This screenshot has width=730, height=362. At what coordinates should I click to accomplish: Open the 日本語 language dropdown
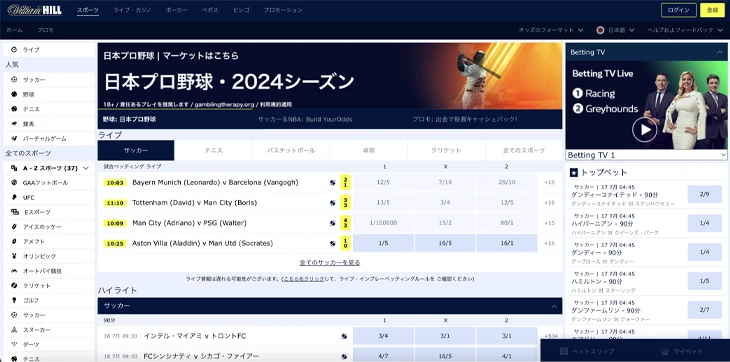pos(615,30)
